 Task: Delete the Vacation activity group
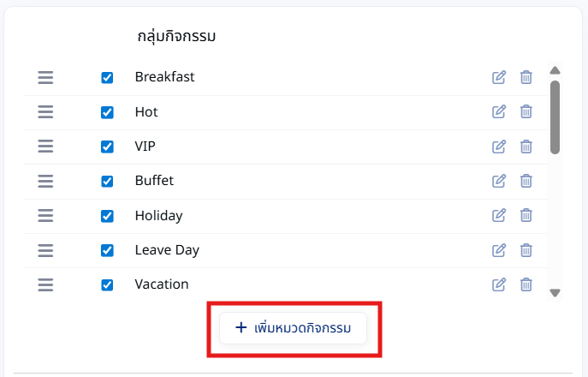(x=526, y=284)
